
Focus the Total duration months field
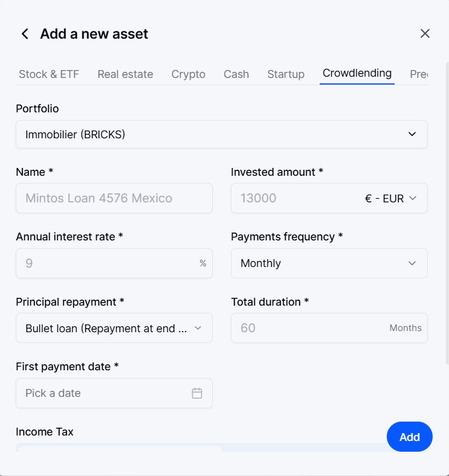click(x=329, y=328)
